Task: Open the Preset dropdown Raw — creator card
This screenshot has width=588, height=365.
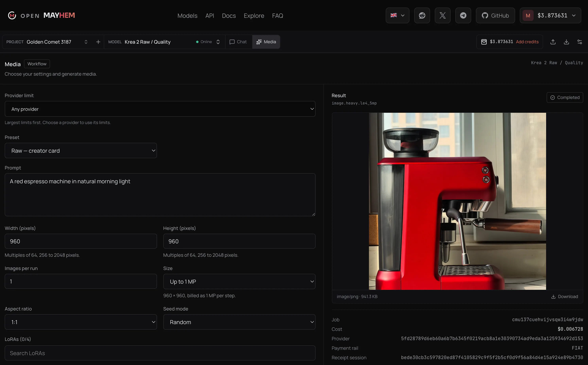Action: click(81, 151)
